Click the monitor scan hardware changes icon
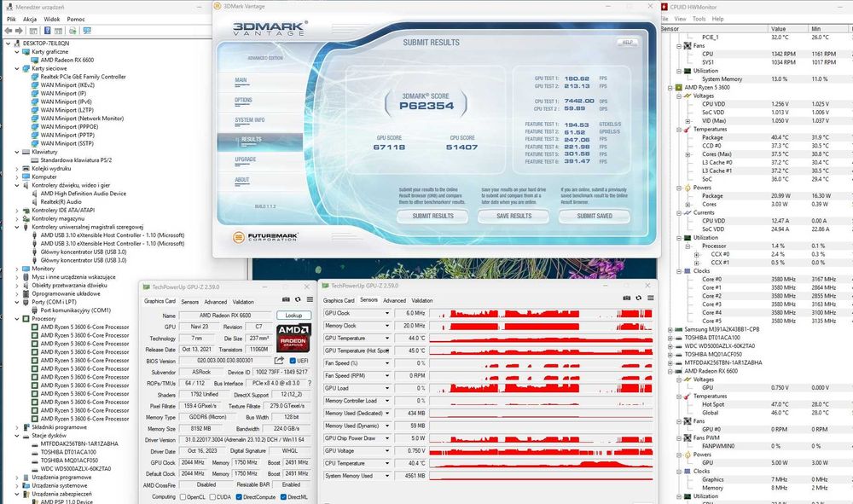853x504 pixels. point(87,31)
